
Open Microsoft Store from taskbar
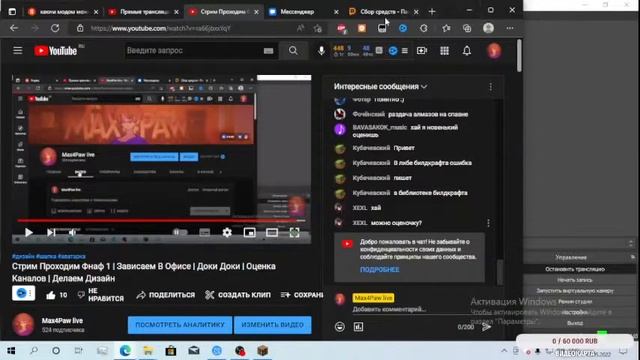[171, 351]
